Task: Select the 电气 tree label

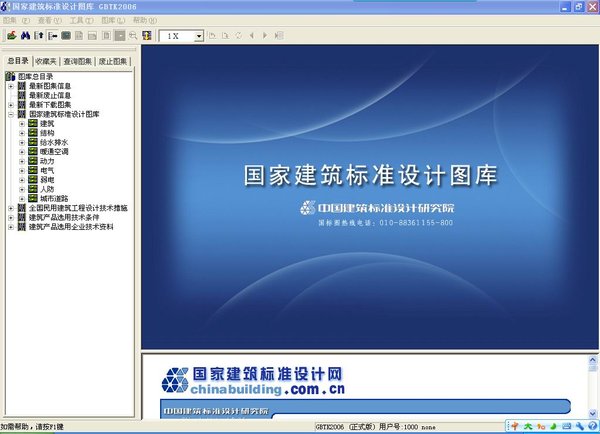Action: (47, 170)
